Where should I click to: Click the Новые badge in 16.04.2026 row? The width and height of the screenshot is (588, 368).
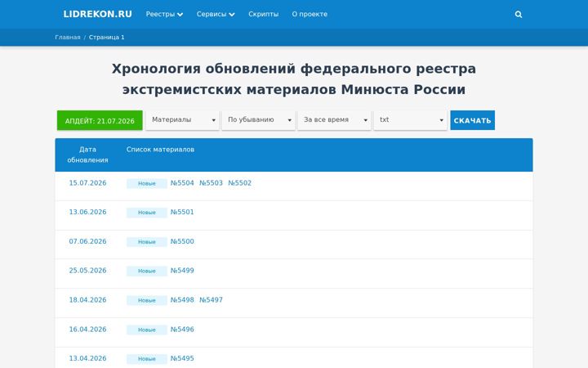[147, 330]
